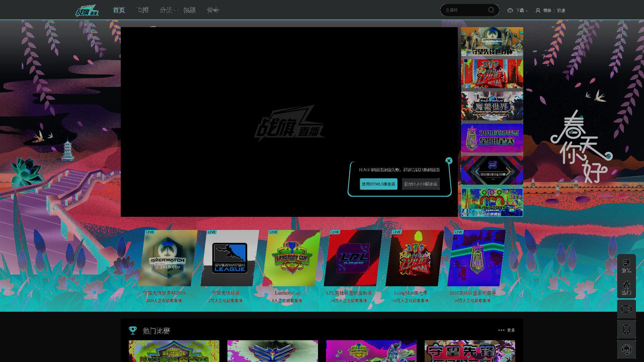The height and width of the screenshot is (362, 644).
Task: Click LIVE badge on All Star card
Action: (x=459, y=232)
